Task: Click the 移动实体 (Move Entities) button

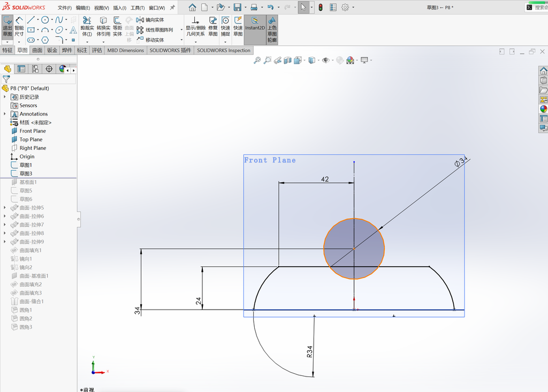Action: tap(150, 40)
